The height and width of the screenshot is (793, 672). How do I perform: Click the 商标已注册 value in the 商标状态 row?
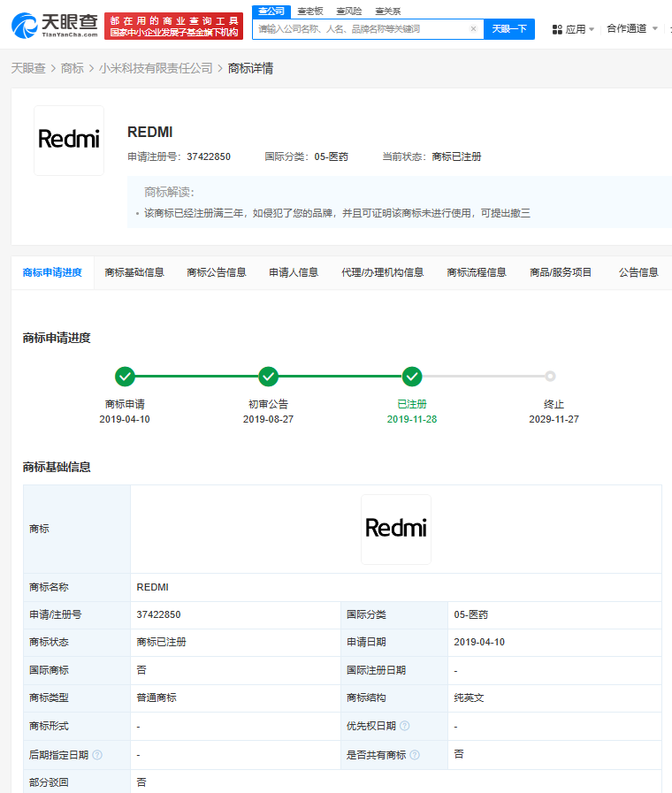pos(161,642)
